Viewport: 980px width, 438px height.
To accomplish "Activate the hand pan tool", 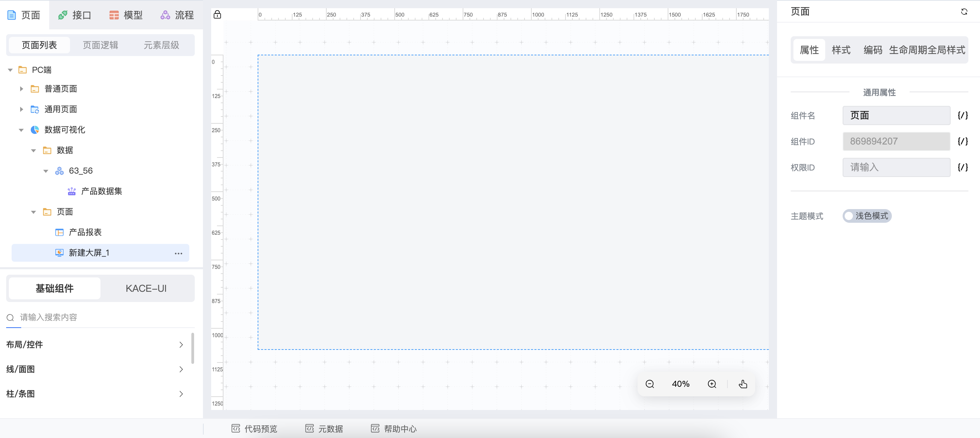I will [743, 384].
